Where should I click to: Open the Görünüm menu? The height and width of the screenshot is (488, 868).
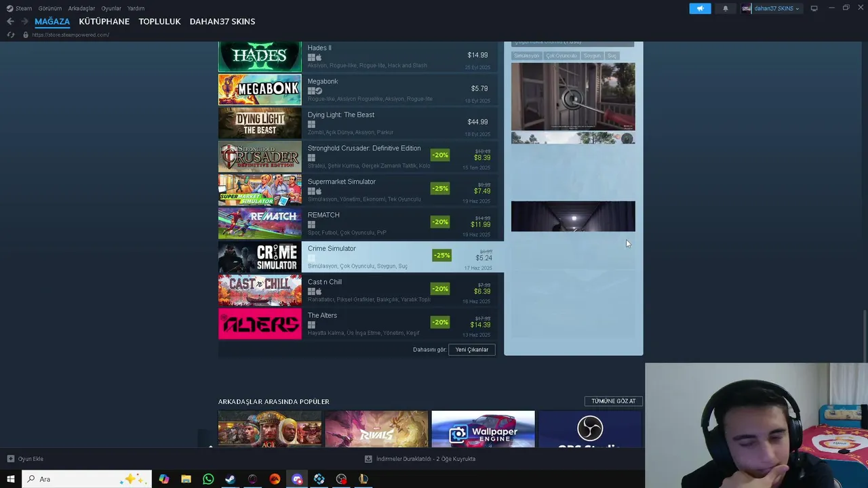[50, 8]
